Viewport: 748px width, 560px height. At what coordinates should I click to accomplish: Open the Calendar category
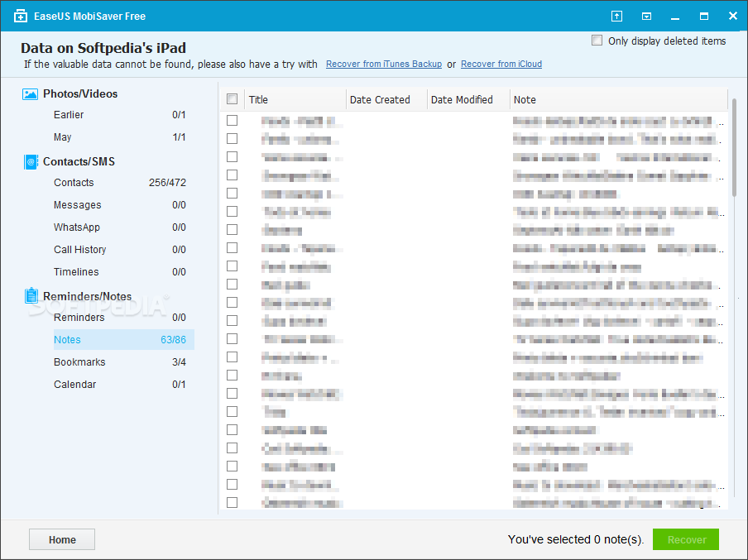pos(74,385)
